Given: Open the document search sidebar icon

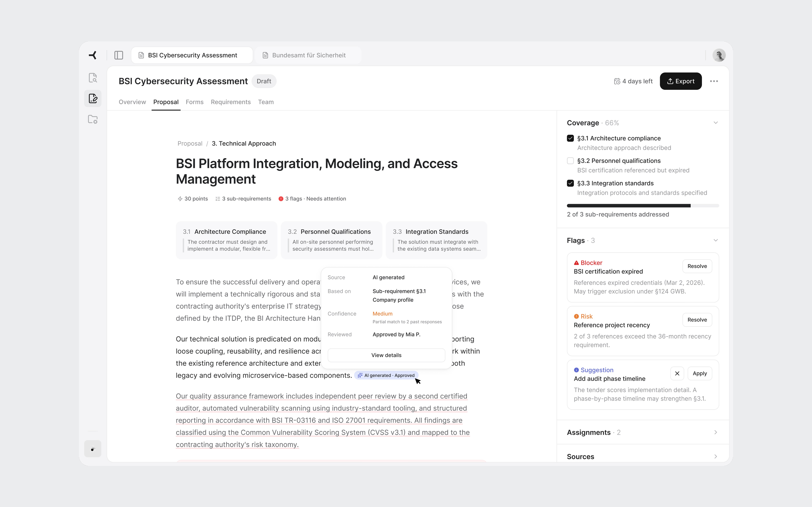Looking at the screenshot, I should pyautogui.click(x=93, y=78).
